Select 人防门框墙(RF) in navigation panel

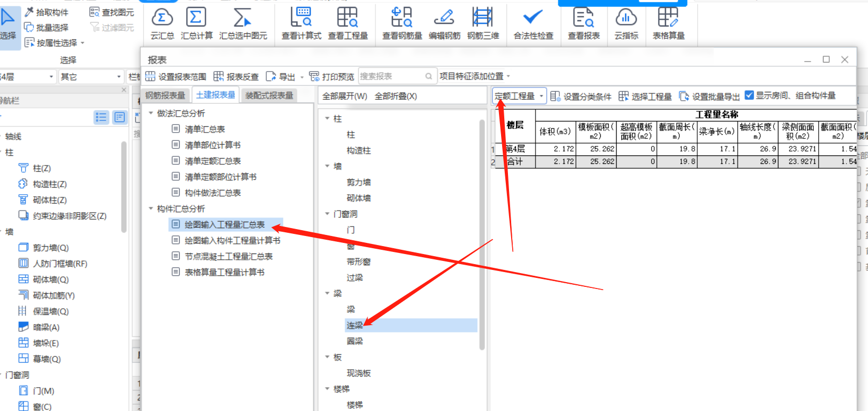tap(60, 264)
